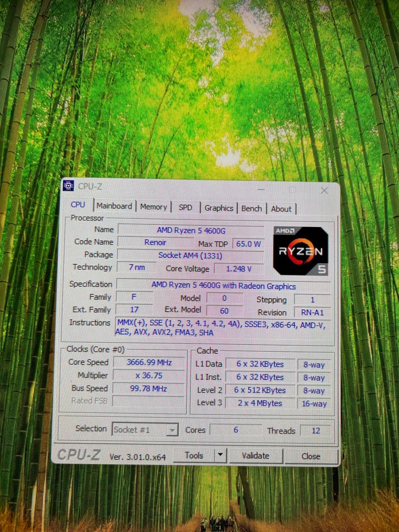Click the version text Ver. 3.01.0.x64
Viewport: 399px width, 532px height.
pos(138,456)
